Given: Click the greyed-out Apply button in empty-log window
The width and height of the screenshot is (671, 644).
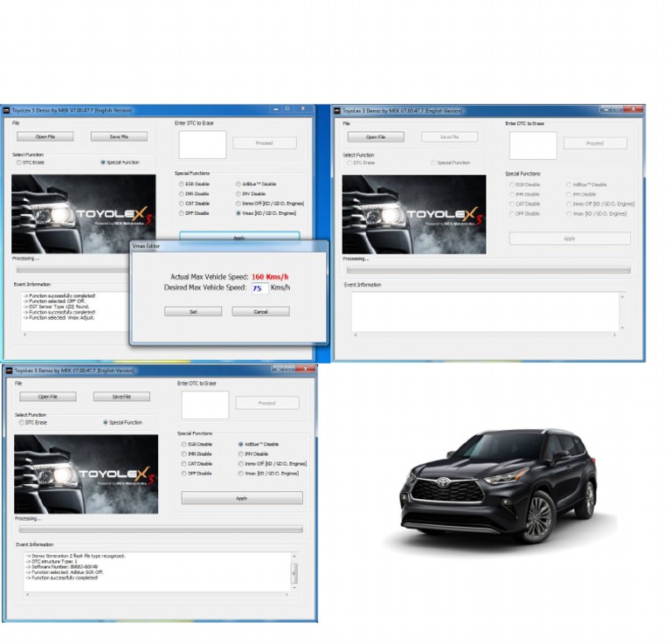Looking at the screenshot, I should (570, 239).
